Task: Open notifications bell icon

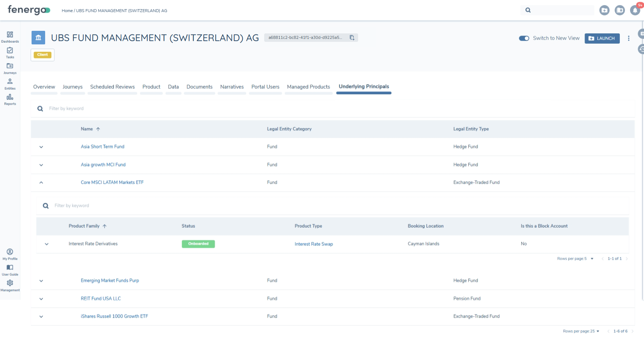Action: tap(635, 10)
